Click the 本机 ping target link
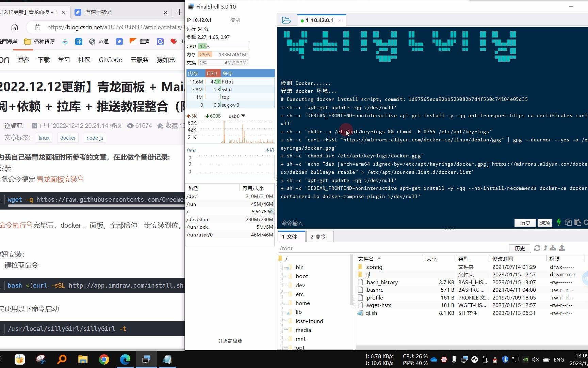Image resolution: width=588 pixels, height=368 pixels. click(x=269, y=150)
